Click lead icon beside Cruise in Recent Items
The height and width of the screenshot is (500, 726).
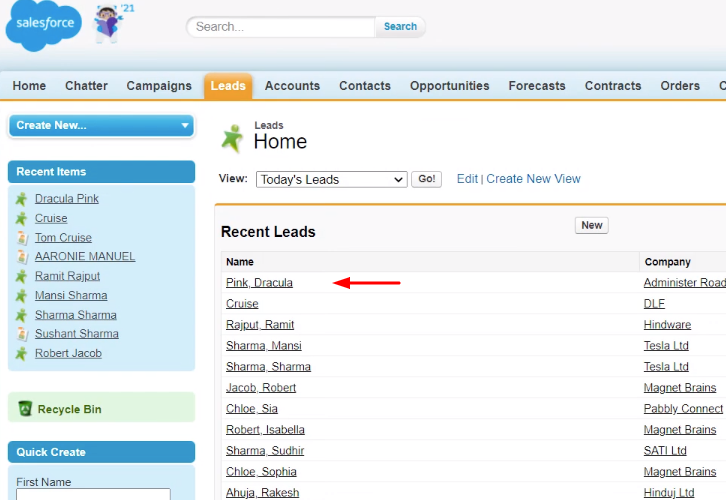(21, 219)
